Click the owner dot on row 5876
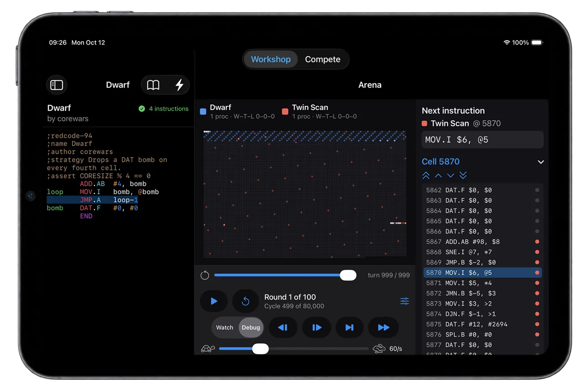Image resolution: width=588 pixels, height=392 pixels. point(537,335)
